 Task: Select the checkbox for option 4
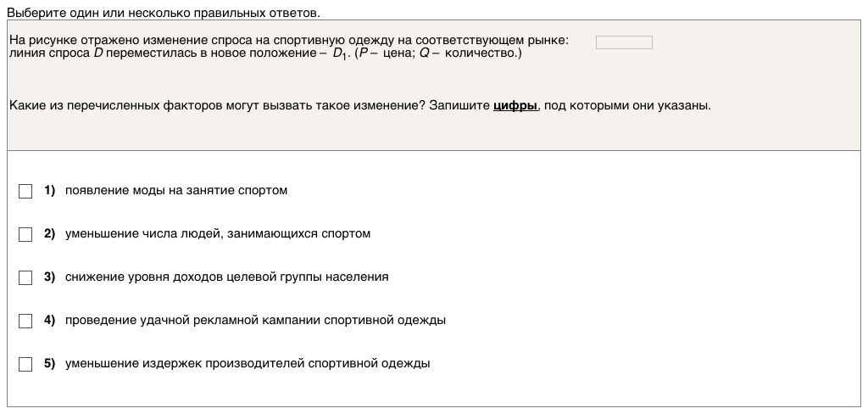(25, 321)
